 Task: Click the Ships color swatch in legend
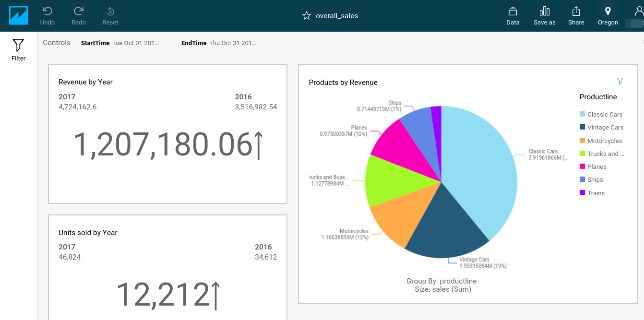point(583,179)
